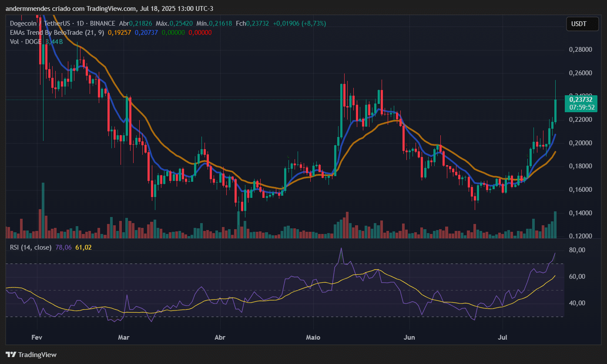Click the yellow RSI average value 61,02
This screenshot has height=364, width=607.
[x=84, y=247]
